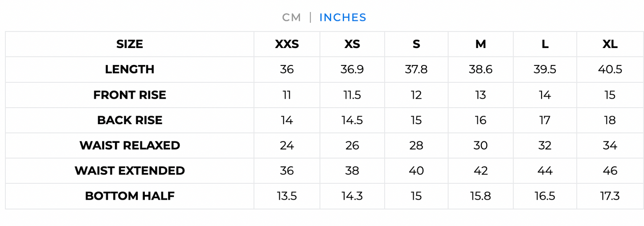Click the S column header

tap(416, 44)
